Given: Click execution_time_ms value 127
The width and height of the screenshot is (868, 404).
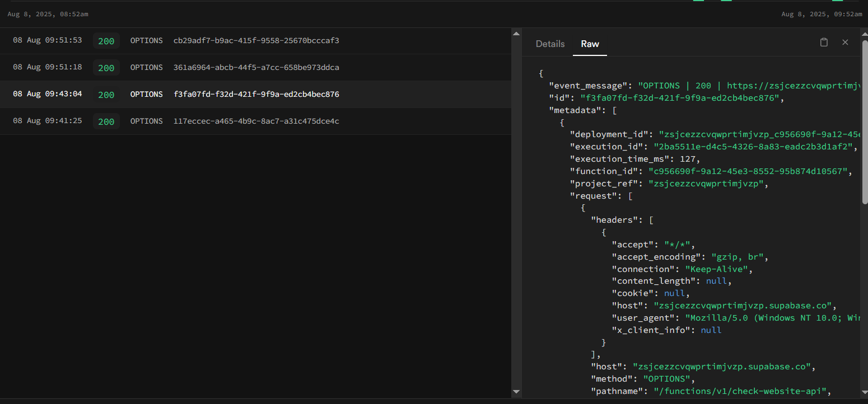Looking at the screenshot, I should [687, 159].
